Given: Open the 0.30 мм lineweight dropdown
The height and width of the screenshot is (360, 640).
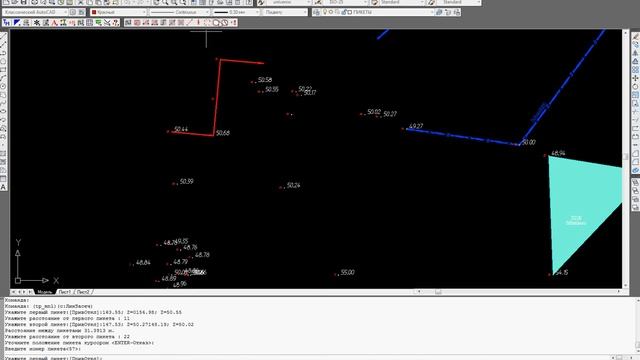Looking at the screenshot, I should [236, 12].
